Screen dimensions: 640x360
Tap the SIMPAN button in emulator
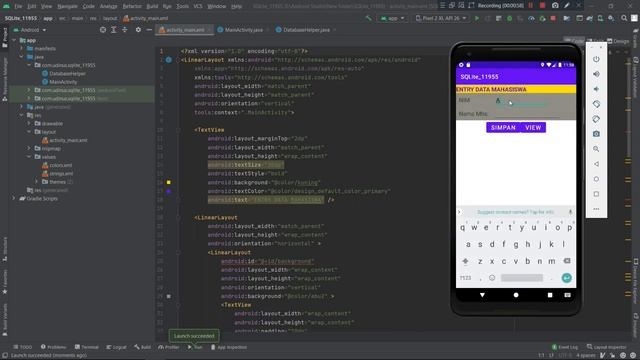503,128
